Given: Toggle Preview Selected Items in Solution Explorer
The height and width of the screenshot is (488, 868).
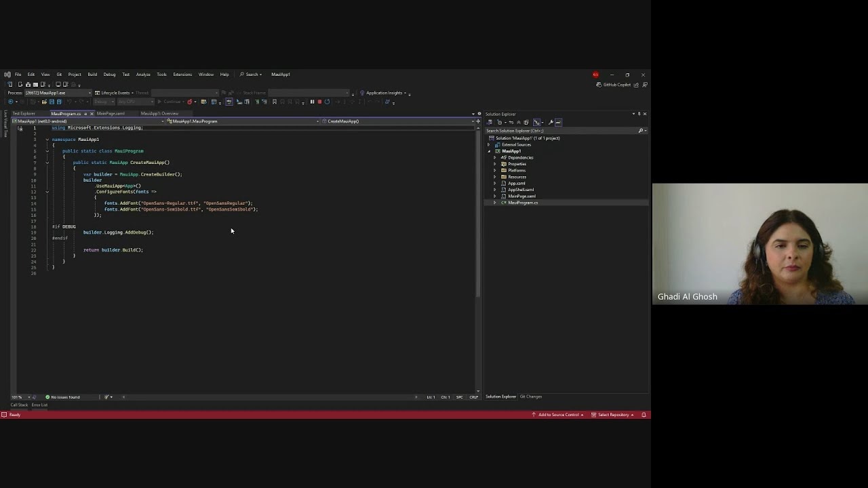Looking at the screenshot, I should 558,122.
